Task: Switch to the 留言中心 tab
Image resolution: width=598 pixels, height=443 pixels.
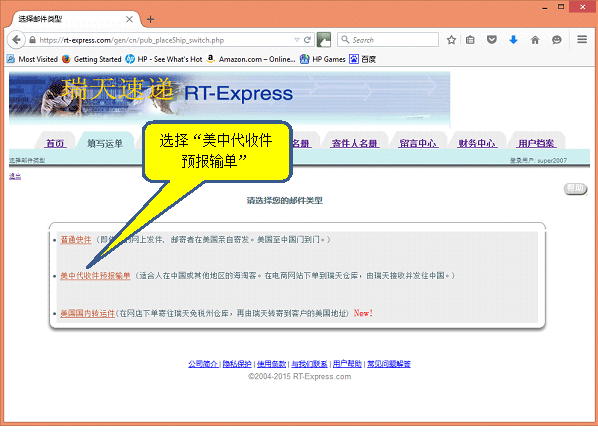Action: [418, 143]
